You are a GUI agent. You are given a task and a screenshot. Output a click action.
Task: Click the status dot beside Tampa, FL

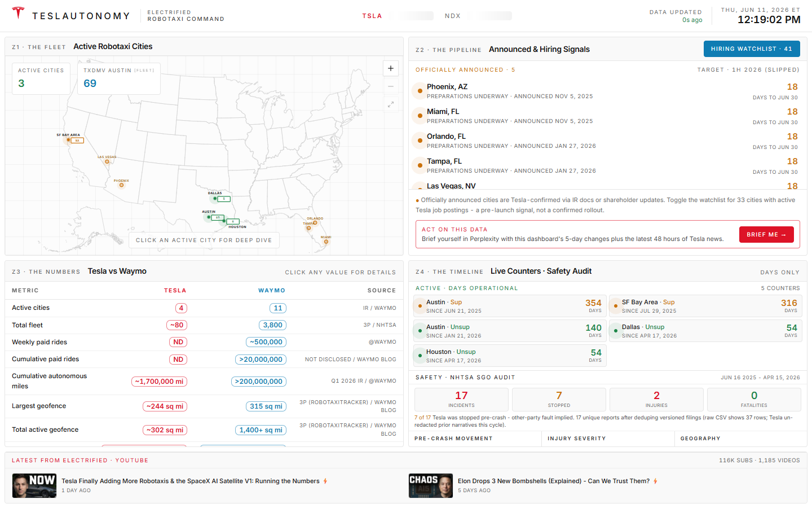point(420,165)
